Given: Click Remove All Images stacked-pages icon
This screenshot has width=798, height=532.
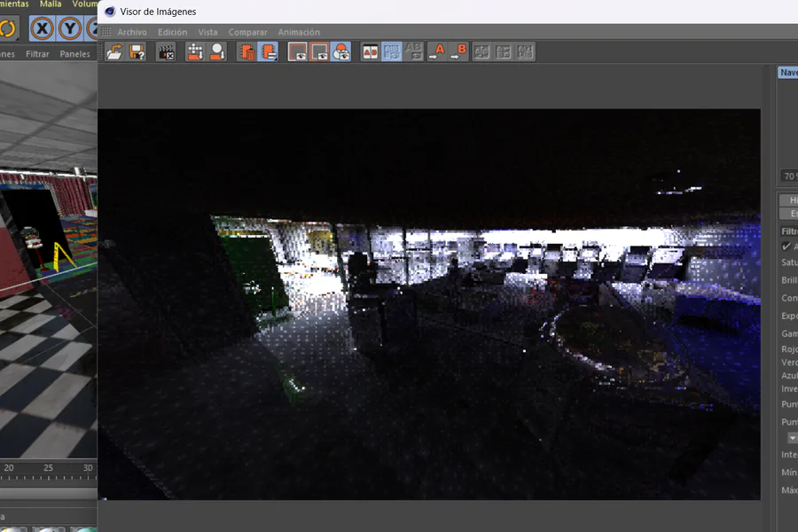Looking at the screenshot, I should pyautogui.click(x=268, y=52).
